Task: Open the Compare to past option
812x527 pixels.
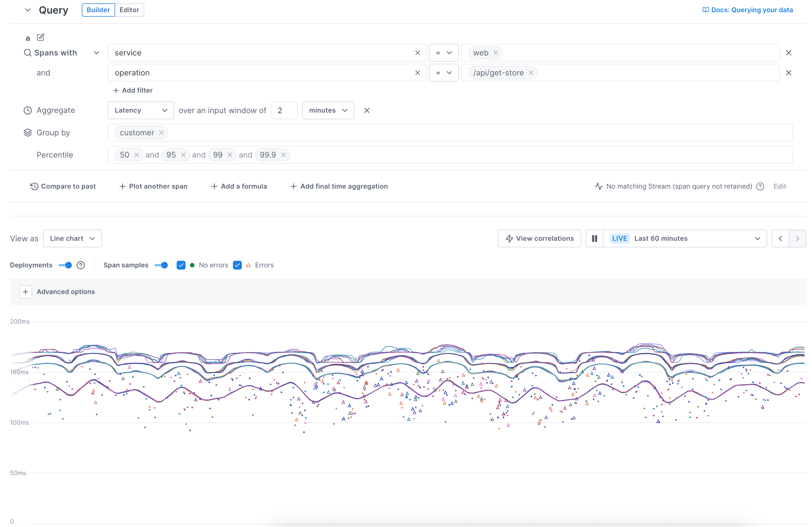Action: (x=64, y=186)
